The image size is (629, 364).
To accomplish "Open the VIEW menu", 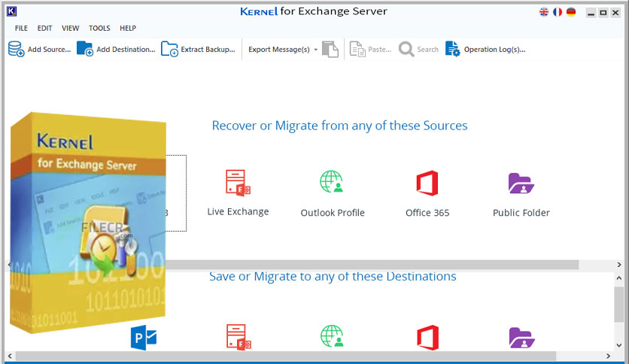I will tap(70, 28).
